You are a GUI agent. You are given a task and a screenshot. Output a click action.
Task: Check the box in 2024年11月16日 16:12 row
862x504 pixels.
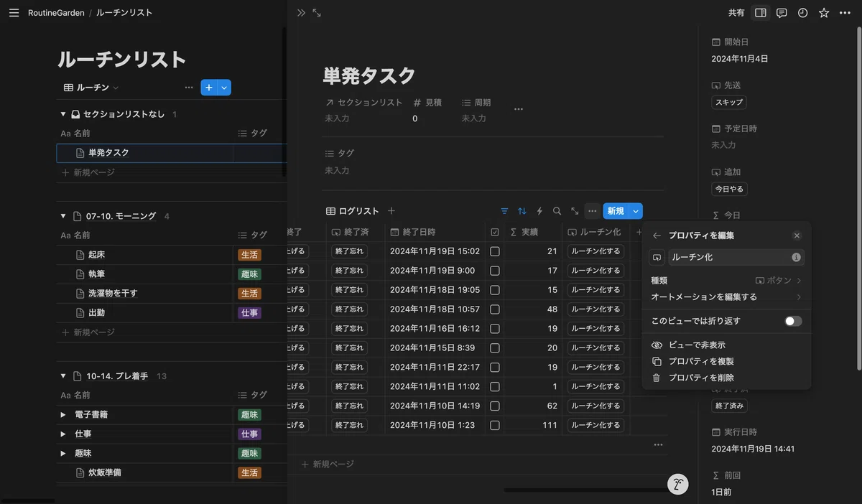click(x=495, y=328)
